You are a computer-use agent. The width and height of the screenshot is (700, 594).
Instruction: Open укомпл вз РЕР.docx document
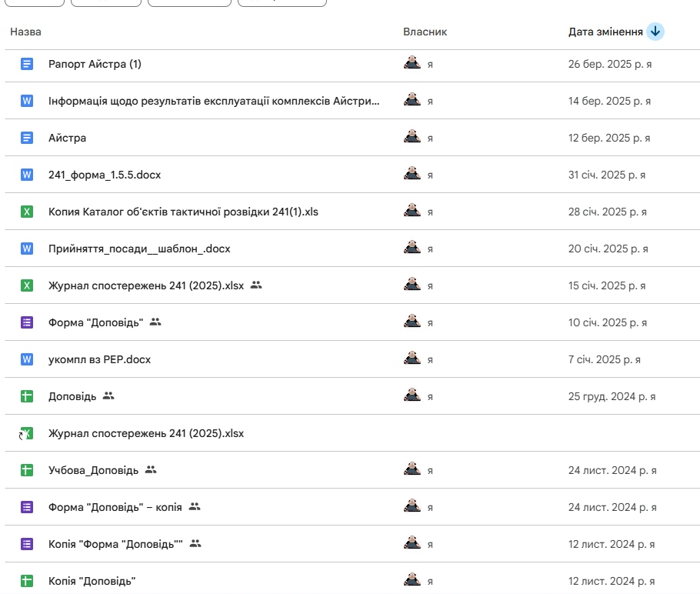[x=99, y=359]
